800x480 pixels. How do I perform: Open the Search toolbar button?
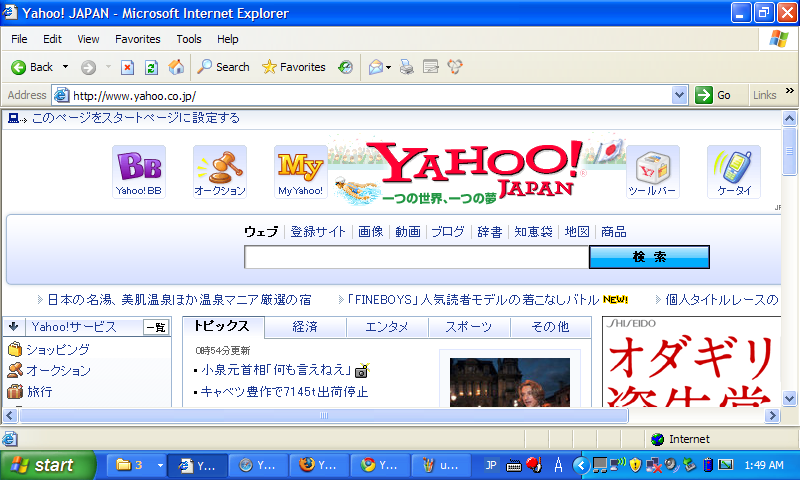(x=224, y=67)
